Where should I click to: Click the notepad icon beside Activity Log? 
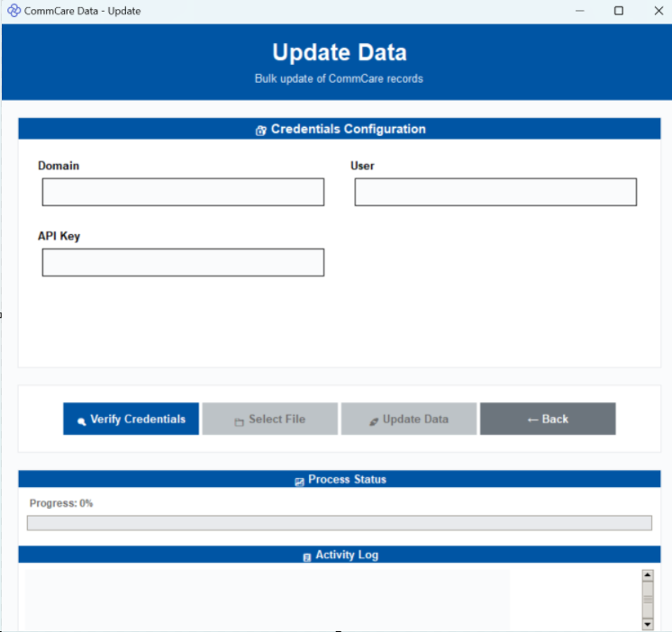coord(307,557)
